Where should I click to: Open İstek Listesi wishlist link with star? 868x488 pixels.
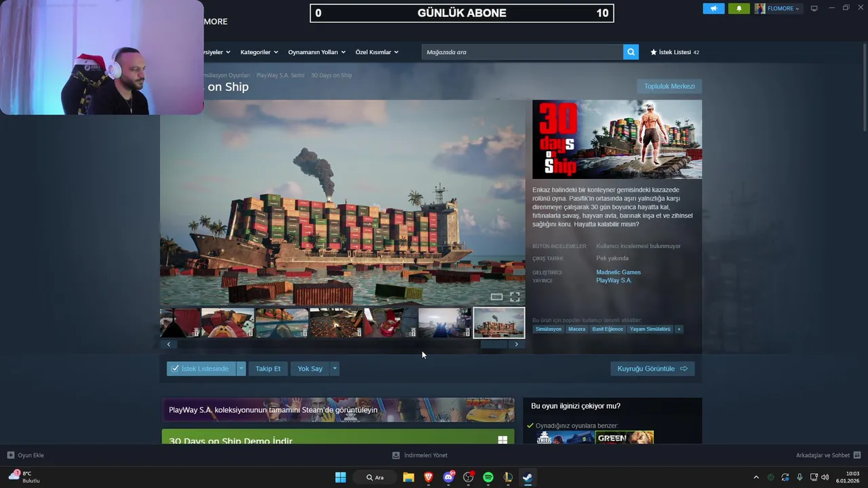675,52
